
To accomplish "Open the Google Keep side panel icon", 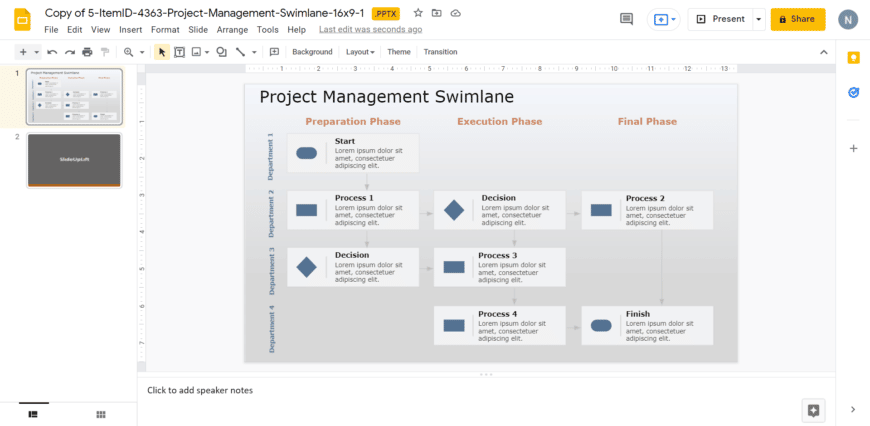I will [853, 58].
